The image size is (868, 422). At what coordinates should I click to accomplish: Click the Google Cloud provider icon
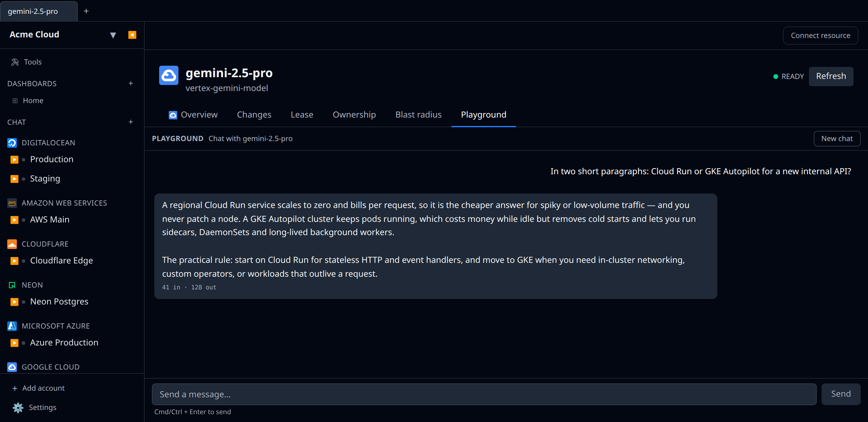tap(12, 367)
